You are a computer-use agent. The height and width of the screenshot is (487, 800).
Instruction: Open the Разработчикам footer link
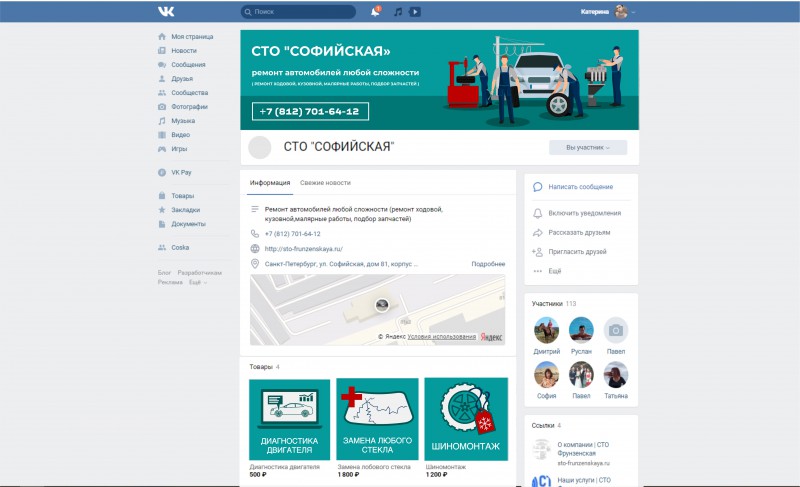point(199,273)
